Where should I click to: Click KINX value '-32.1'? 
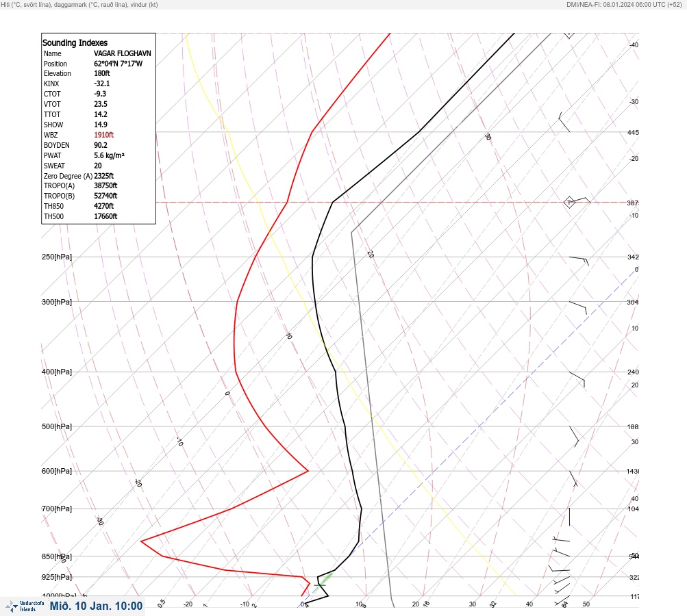102,84
